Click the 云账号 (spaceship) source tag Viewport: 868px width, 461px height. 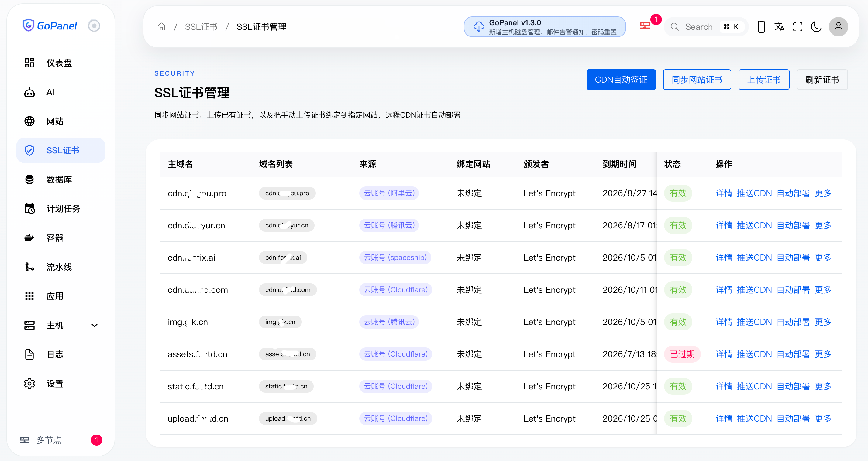pyautogui.click(x=395, y=258)
